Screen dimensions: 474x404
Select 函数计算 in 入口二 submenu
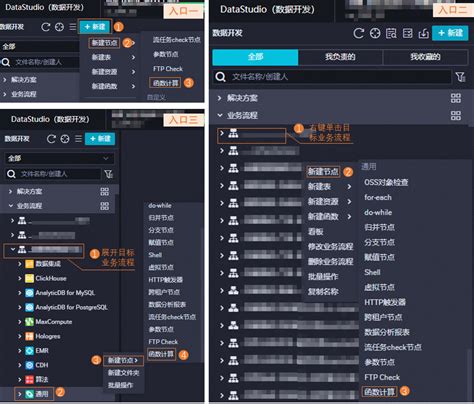[x=379, y=392]
